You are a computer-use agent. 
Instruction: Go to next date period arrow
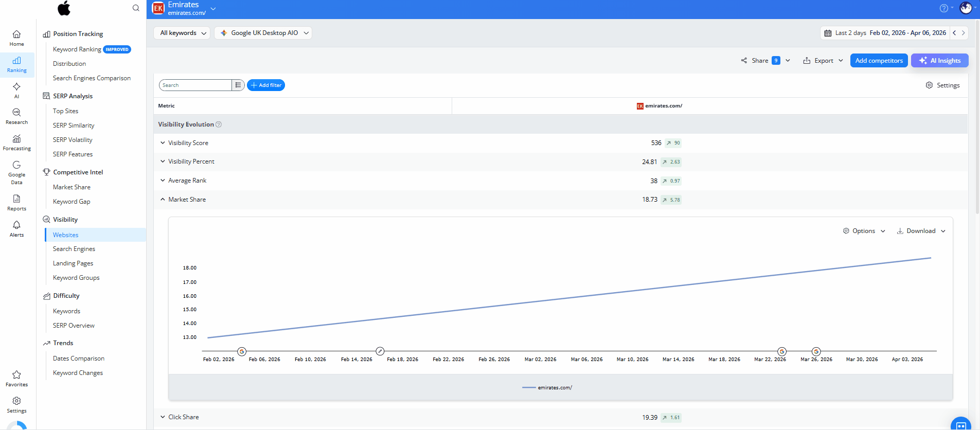click(x=963, y=33)
